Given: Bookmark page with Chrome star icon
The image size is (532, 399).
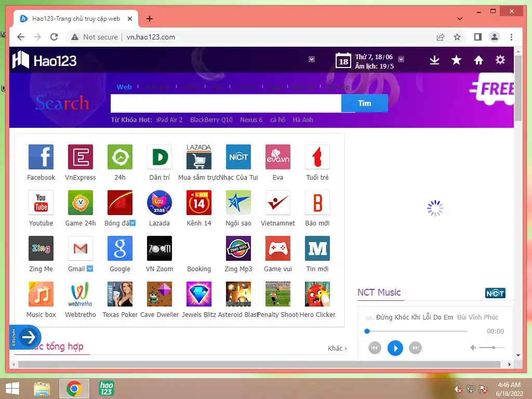Looking at the screenshot, I should click(457, 37).
